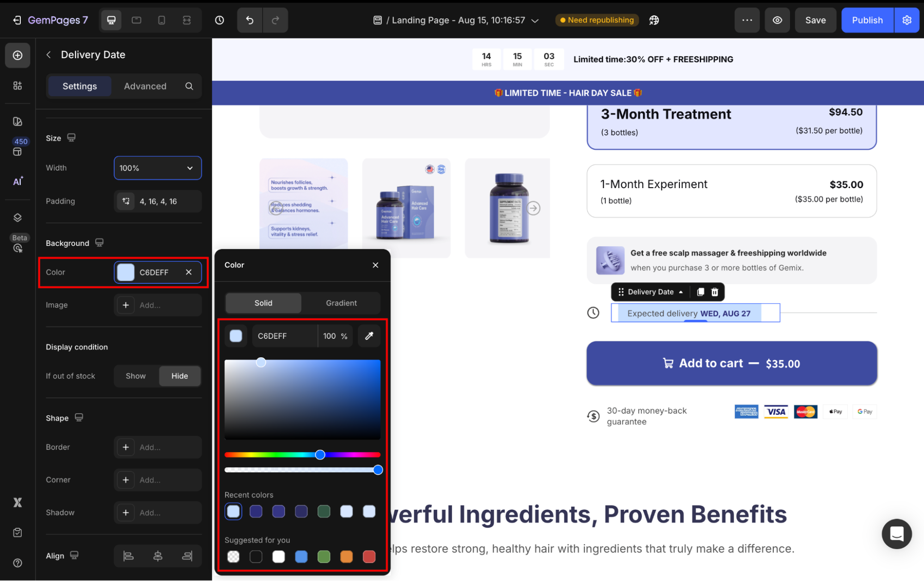The width and height of the screenshot is (924, 581).
Task: Open preview eye icon in header
Action: pos(777,20)
